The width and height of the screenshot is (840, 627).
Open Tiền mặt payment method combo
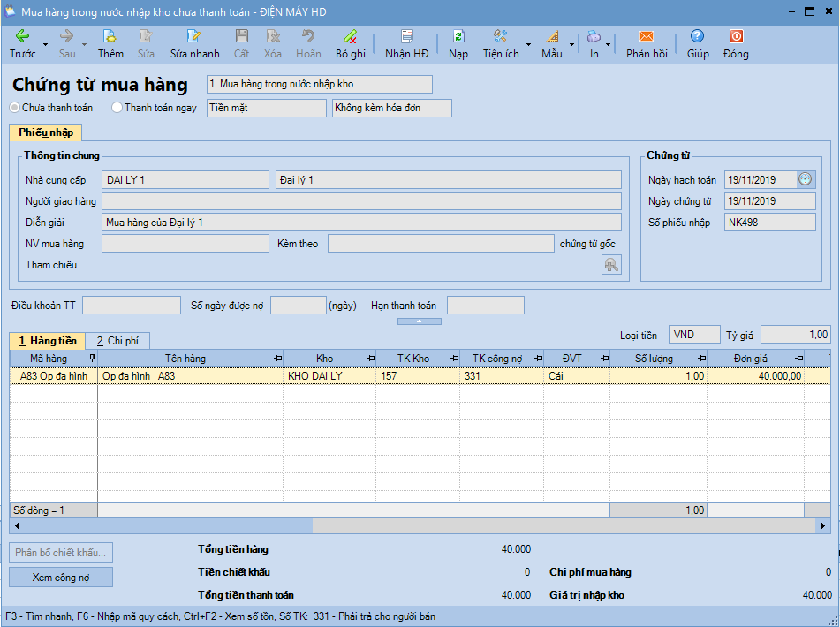[266, 108]
